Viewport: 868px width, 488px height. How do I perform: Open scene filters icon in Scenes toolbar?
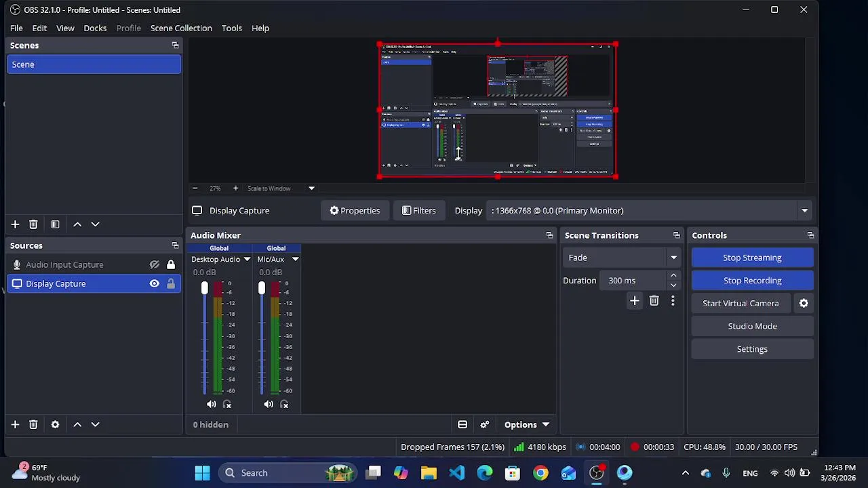click(x=55, y=224)
